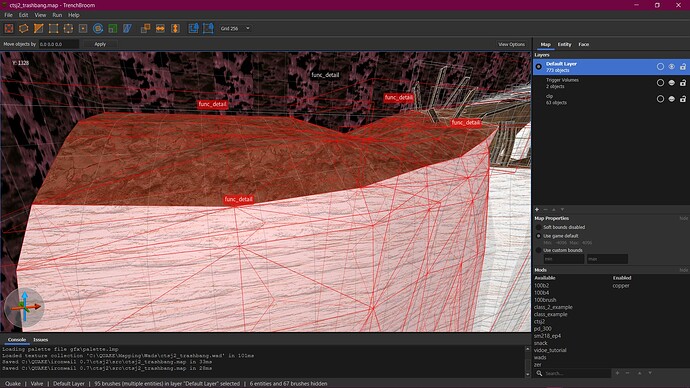This screenshot has width=690, height=388.
Task: Switch to the Console tab
Action: (x=17, y=340)
